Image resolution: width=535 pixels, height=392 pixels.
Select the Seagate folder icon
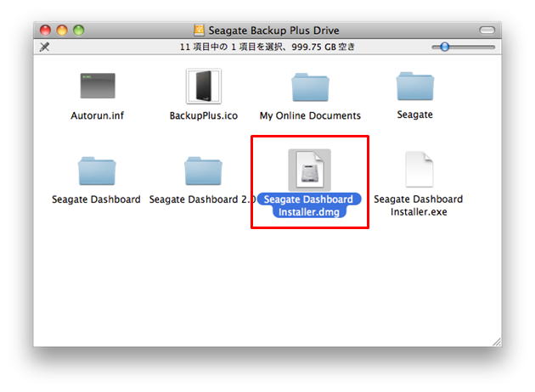(x=415, y=86)
